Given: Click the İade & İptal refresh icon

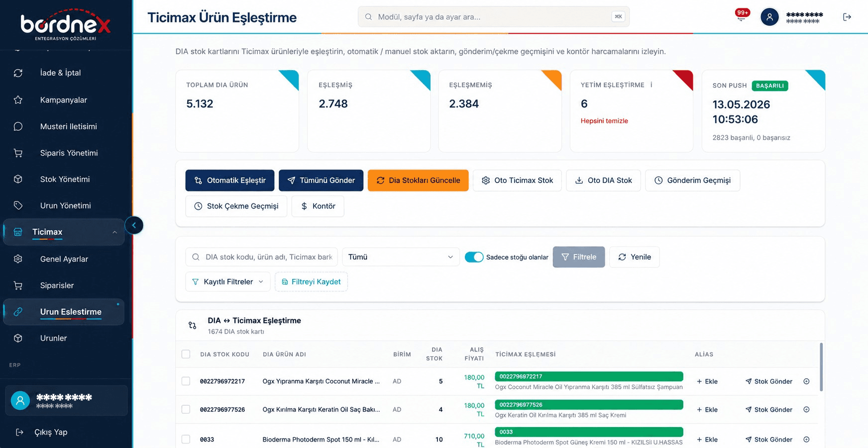Looking at the screenshot, I should pos(18,73).
